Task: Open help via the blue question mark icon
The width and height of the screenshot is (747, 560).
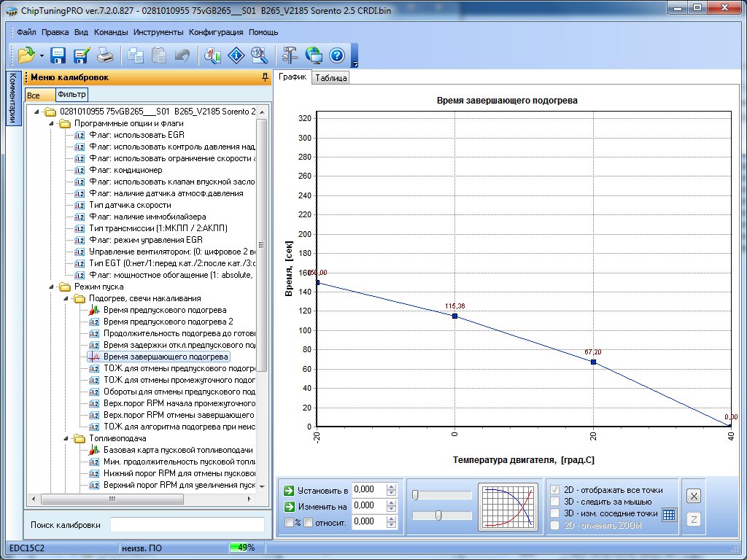Action: pyautogui.click(x=336, y=55)
